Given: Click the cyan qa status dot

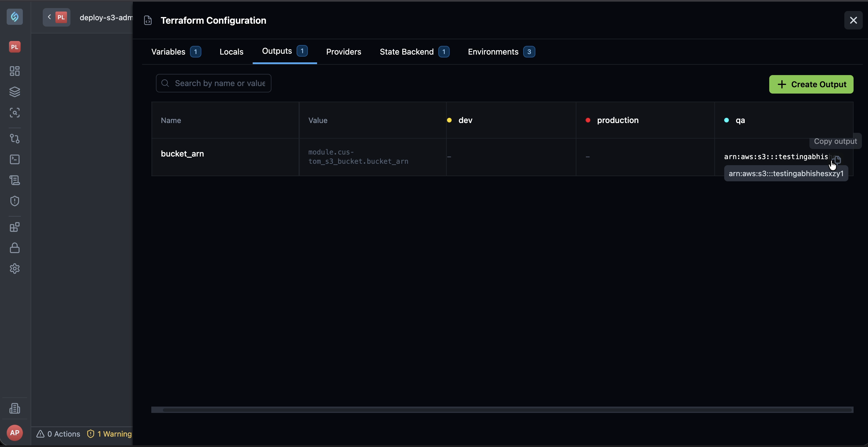Looking at the screenshot, I should tap(727, 120).
